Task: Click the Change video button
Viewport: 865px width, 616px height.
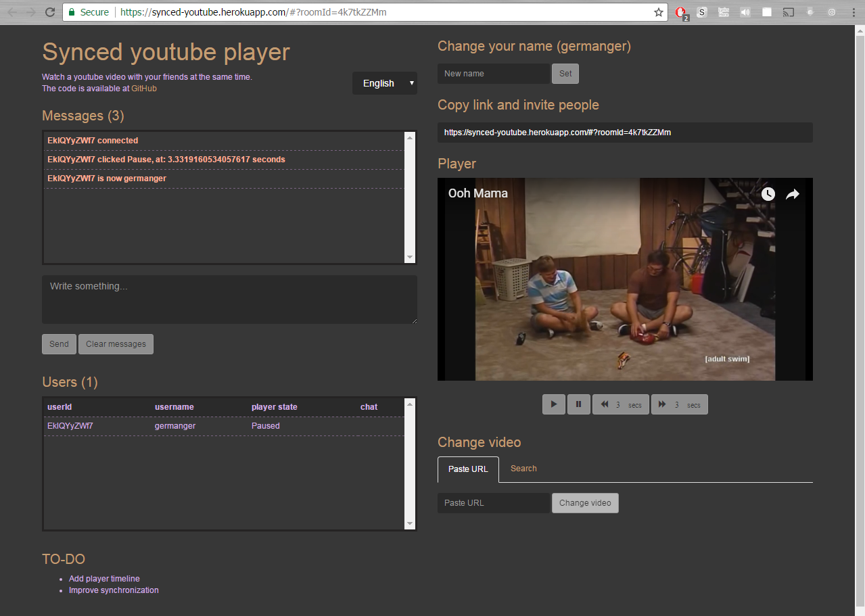Action: (x=585, y=503)
